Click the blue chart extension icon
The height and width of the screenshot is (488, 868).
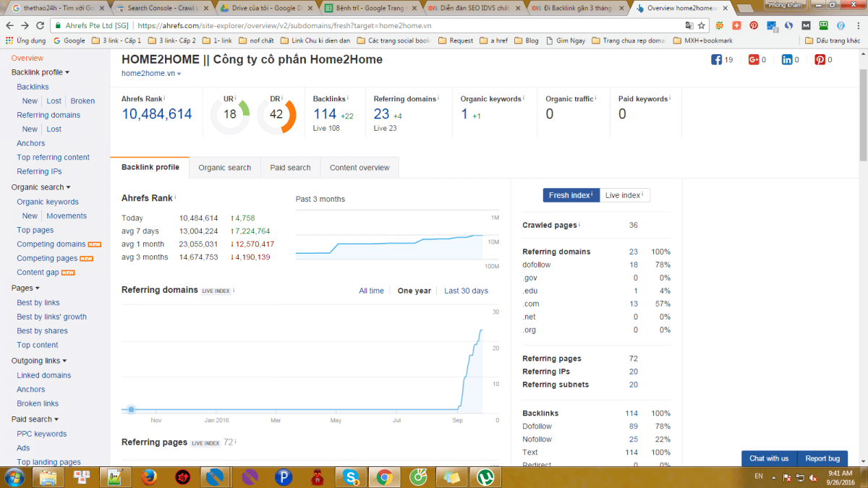(x=772, y=25)
